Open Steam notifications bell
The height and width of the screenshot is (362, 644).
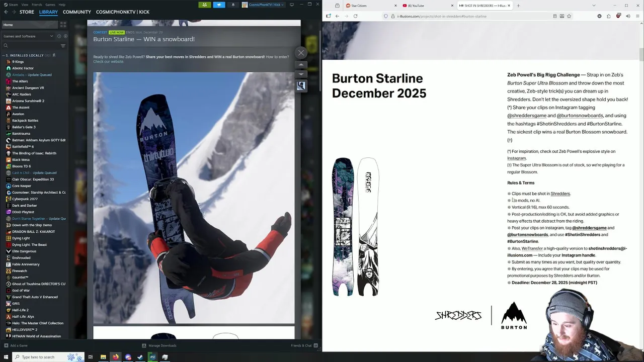click(233, 5)
